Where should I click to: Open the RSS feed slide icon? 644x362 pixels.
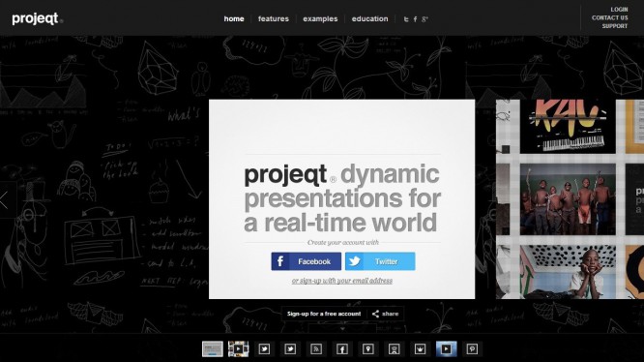coord(316,349)
